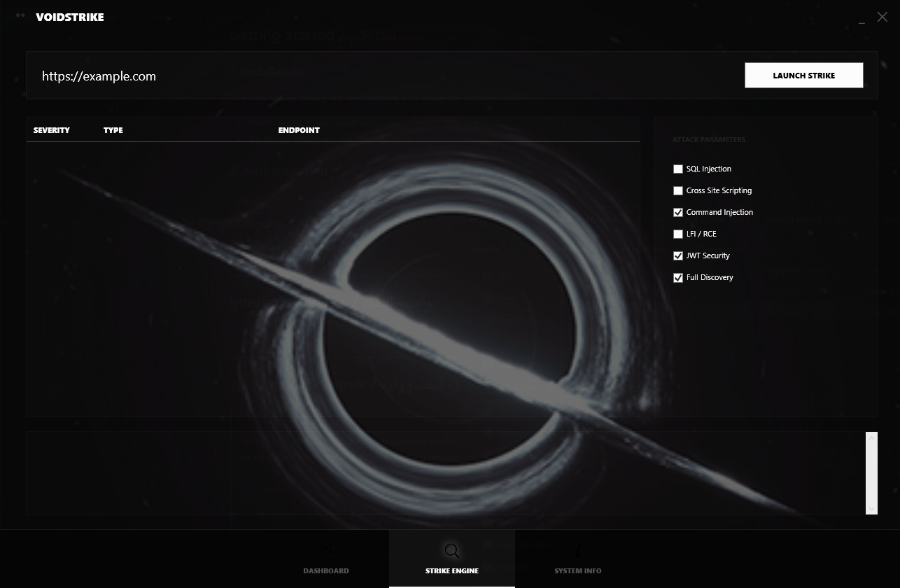Click the Launch Strike button
900x588 pixels.
tap(803, 76)
